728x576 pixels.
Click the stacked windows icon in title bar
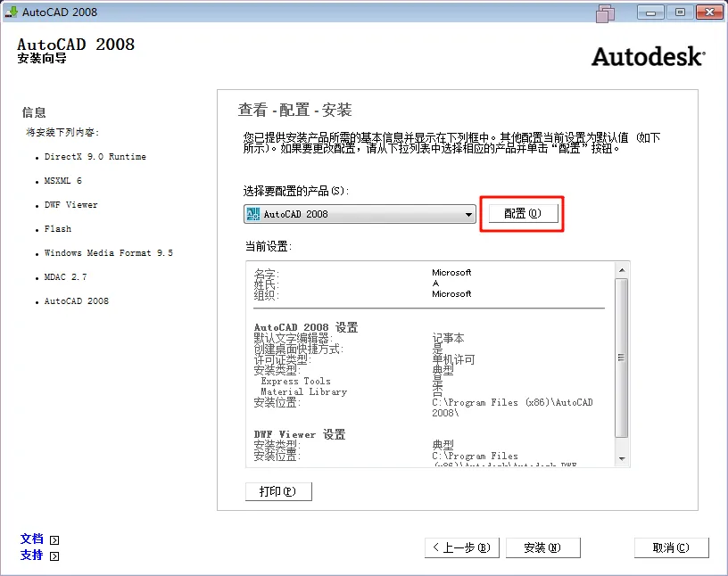[x=606, y=13]
